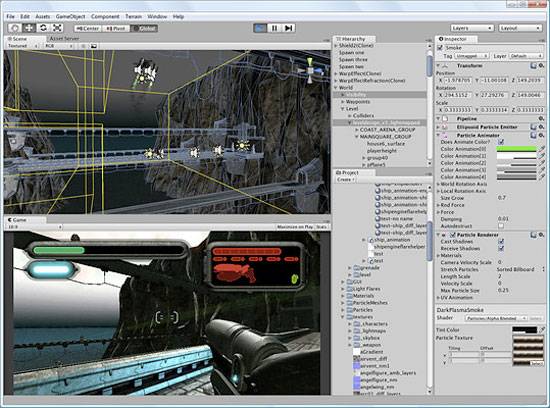550x408 pixels.
Task: Select the Move transform tool
Action: (x=29, y=28)
